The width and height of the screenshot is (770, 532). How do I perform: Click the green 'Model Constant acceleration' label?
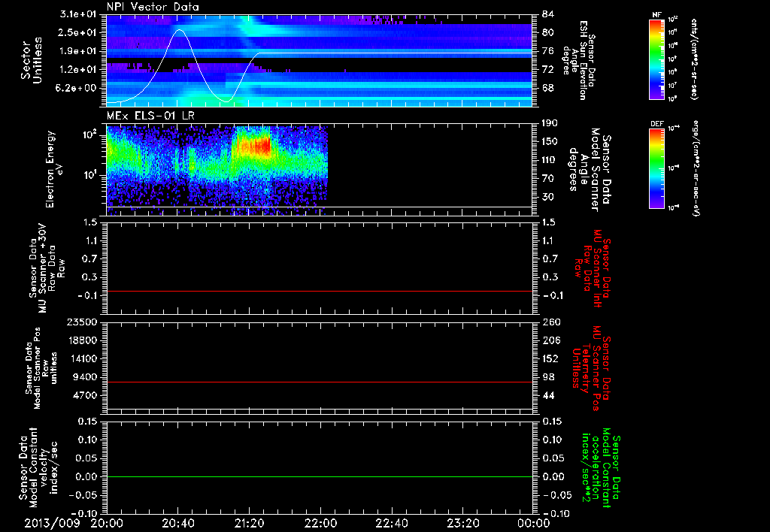pyautogui.click(x=601, y=468)
